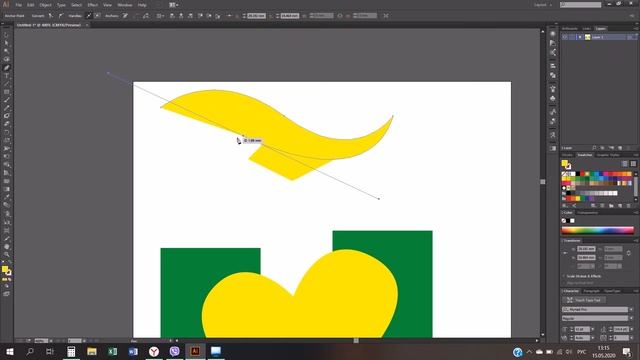Open the Arrange Documents dropdown
640x360 pixels.
[x=173, y=5]
